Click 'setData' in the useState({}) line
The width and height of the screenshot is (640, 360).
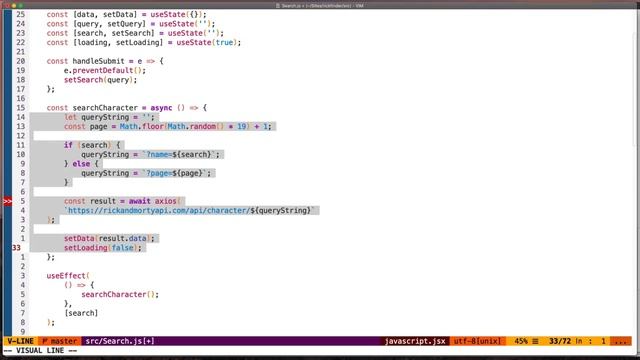click(118, 14)
